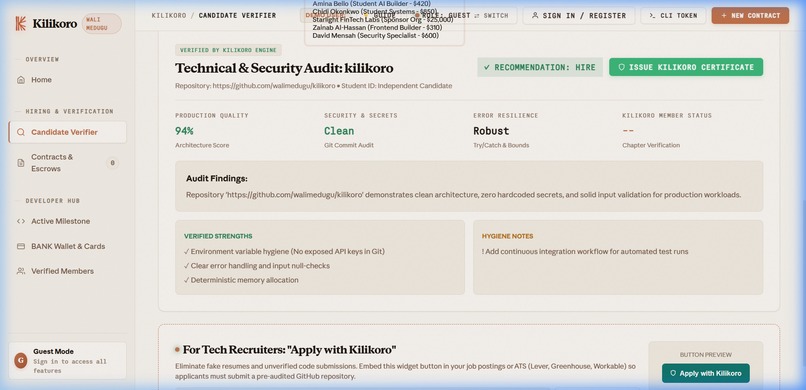The image size is (806, 390).
Task: Create a New Contract
Action: 750,15
